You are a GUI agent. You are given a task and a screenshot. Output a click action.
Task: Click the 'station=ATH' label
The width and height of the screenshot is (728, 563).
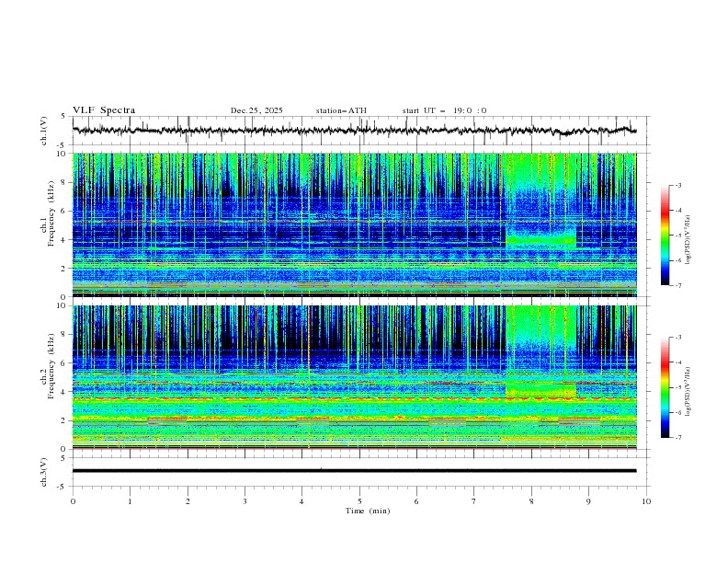coord(341,110)
